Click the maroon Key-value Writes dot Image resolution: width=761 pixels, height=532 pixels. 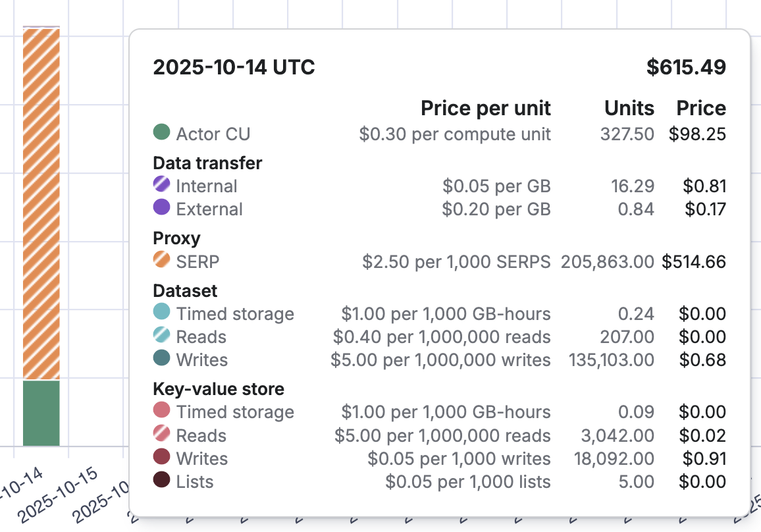tap(161, 458)
